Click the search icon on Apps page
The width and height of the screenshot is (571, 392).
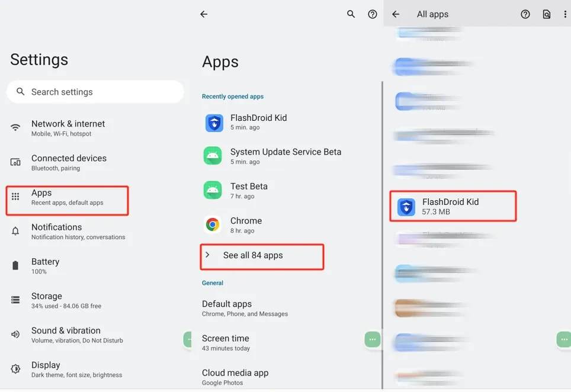point(351,14)
